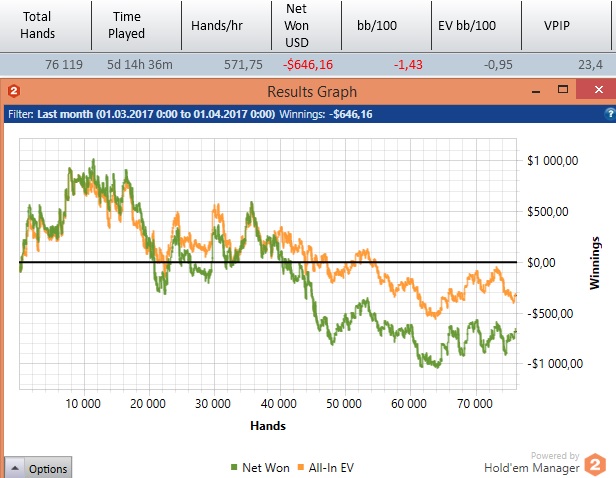Select the -1,43 bb/100 cell

(x=408, y=64)
